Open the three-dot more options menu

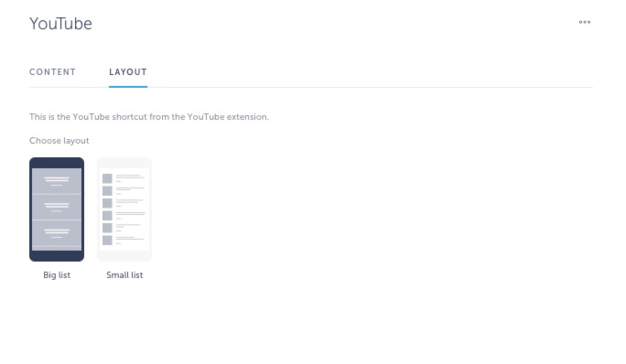585,22
